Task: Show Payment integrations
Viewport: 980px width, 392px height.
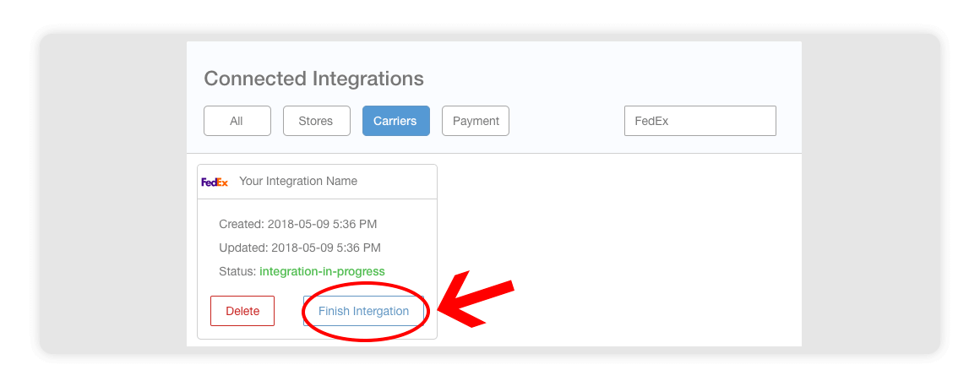Action: click(x=476, y=121)
